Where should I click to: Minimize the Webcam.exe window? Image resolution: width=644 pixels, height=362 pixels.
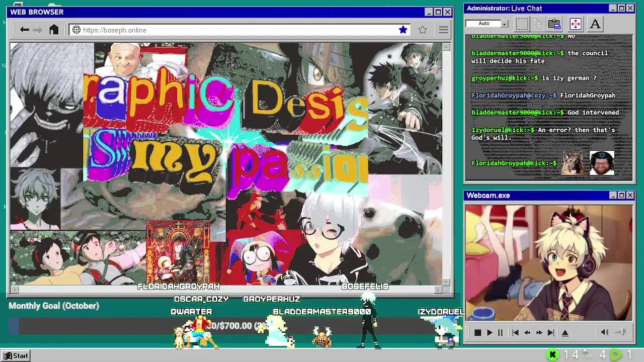click(x=613, y=195)
